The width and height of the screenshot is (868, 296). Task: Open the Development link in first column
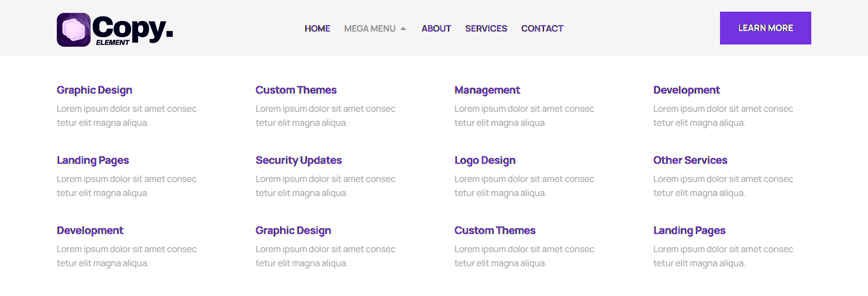[89, 230]
